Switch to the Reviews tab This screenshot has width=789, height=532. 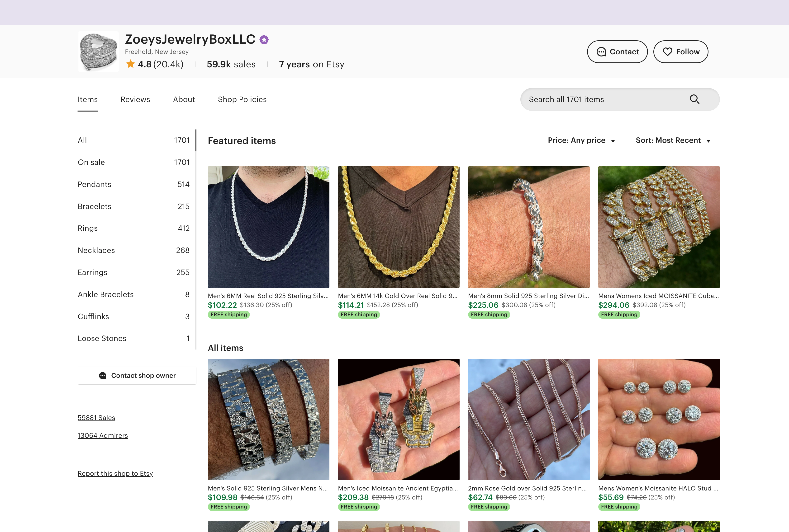(x=135, y=99)
